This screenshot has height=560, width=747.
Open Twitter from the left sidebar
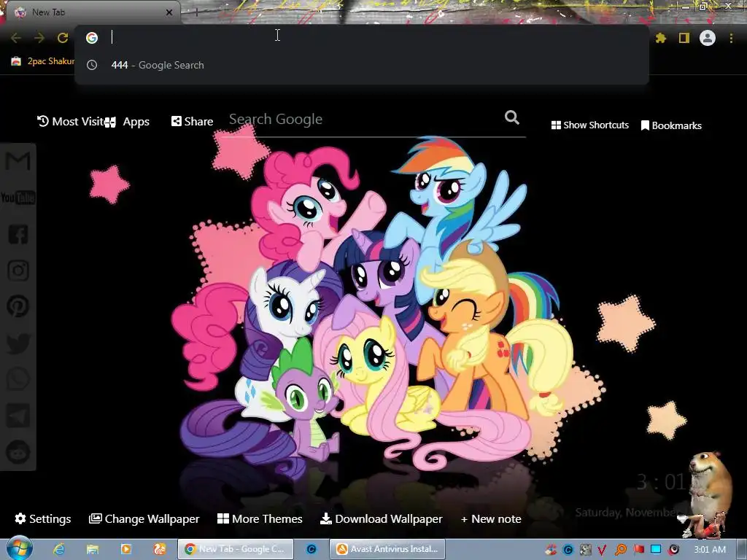[18, 343]
